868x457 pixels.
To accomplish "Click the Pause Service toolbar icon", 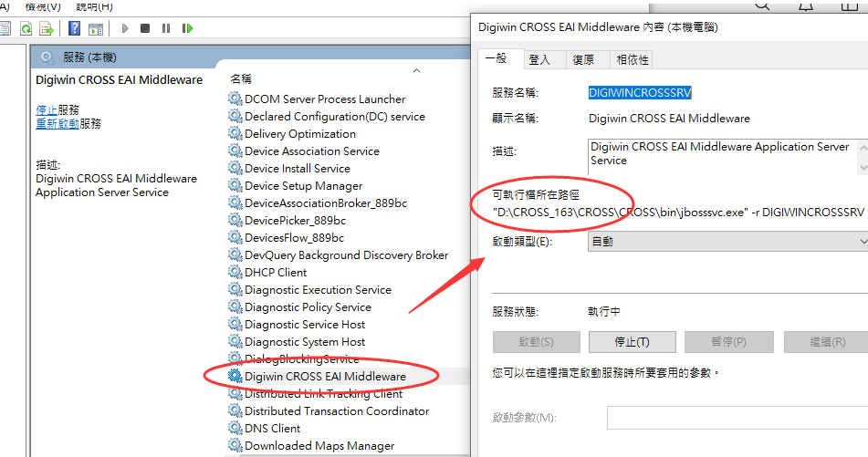I will tap(165, 29).
